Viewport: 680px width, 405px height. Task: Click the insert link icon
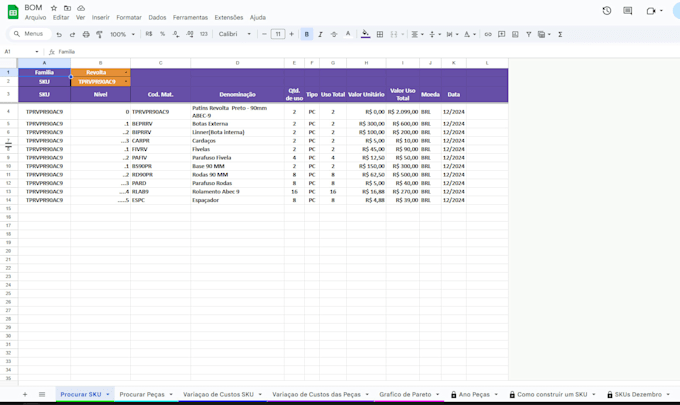point(488,34)
